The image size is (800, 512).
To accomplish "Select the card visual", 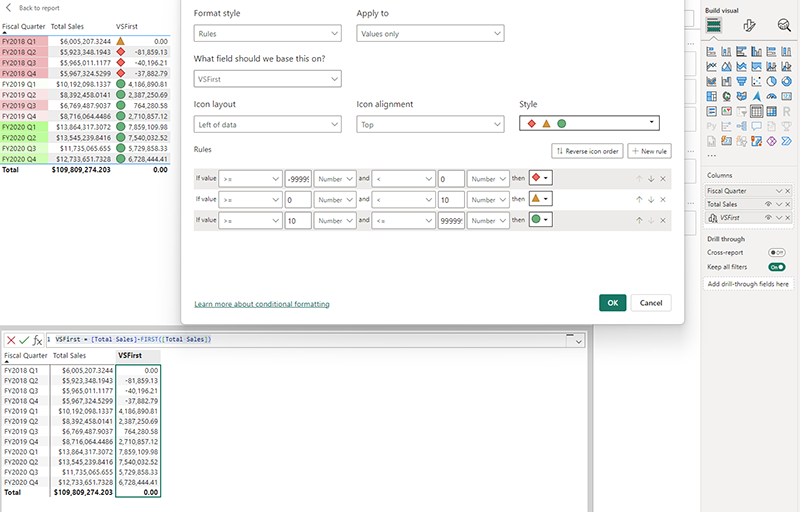I will (x=787, y=96).
